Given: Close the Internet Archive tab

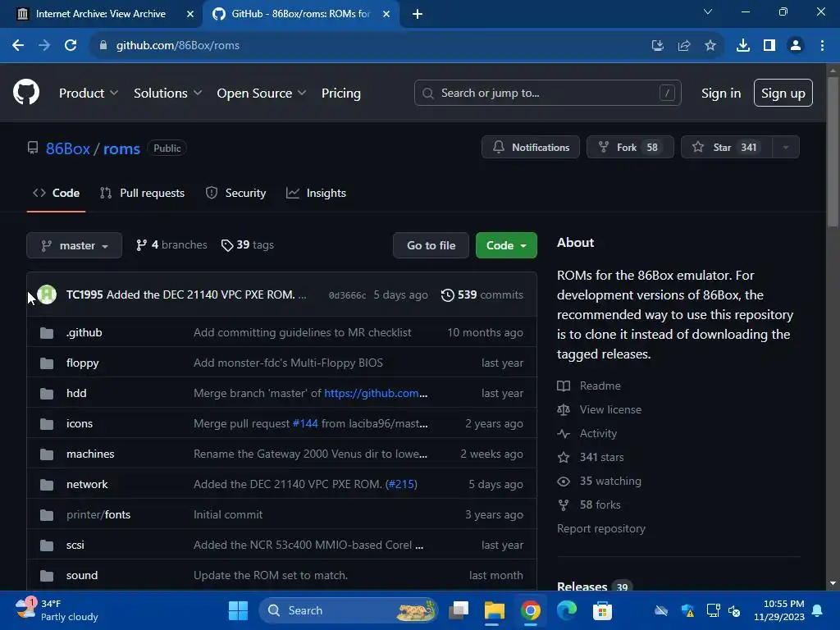Looking at the screenshot, I should pos(189,14).
